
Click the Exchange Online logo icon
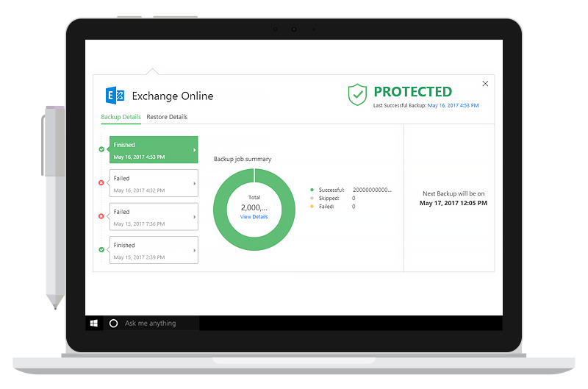(x=115, y=96)
